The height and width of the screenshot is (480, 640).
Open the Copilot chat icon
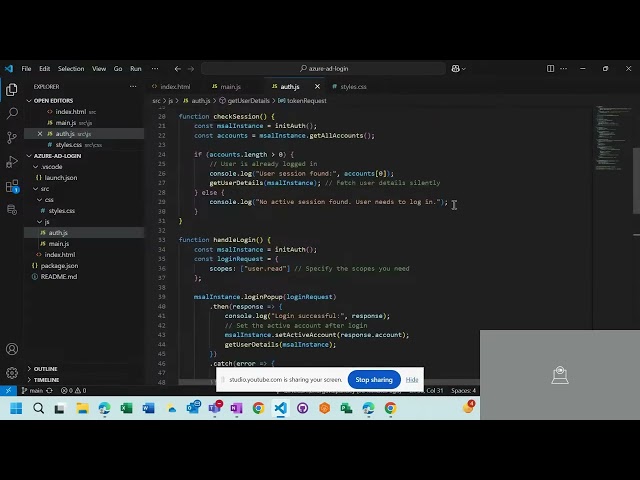click(x=456, y=69)
